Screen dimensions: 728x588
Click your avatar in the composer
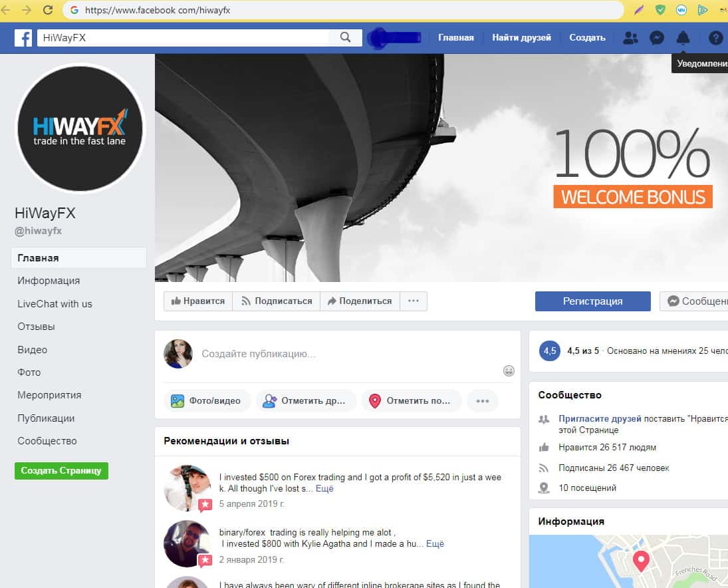point(178,354)
